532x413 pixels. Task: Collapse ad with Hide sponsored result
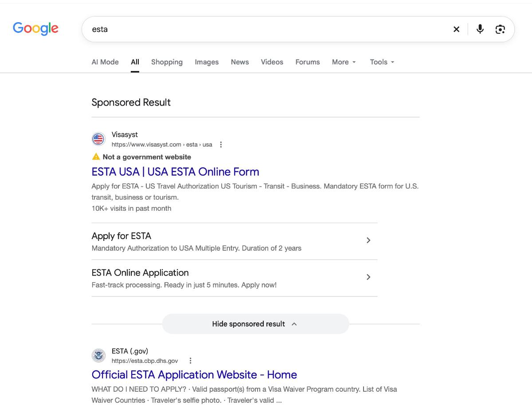[x=255, y=324]
